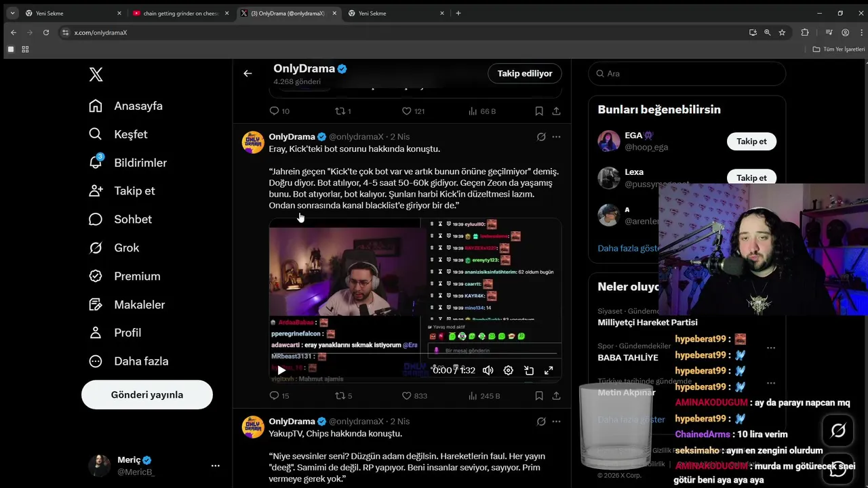Enter video fullscreen
The height and width of the screenshot is (488, 868).
coord(549,370)
